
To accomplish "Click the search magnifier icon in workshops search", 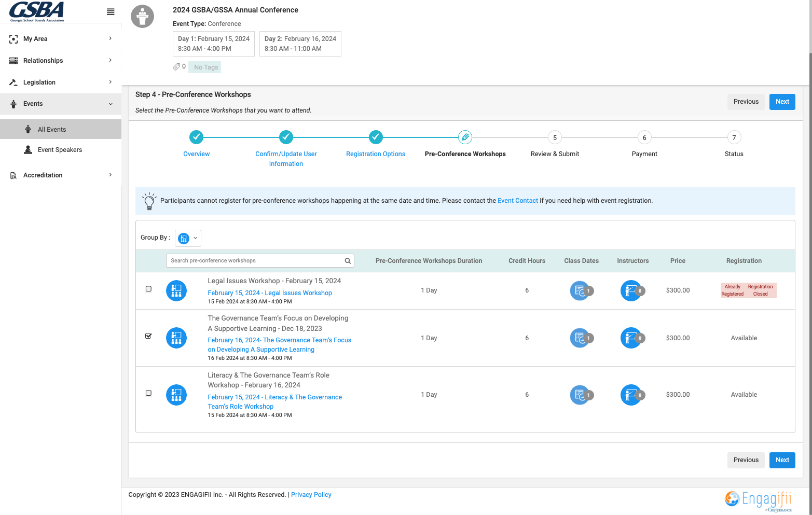I will coord(348,261).
